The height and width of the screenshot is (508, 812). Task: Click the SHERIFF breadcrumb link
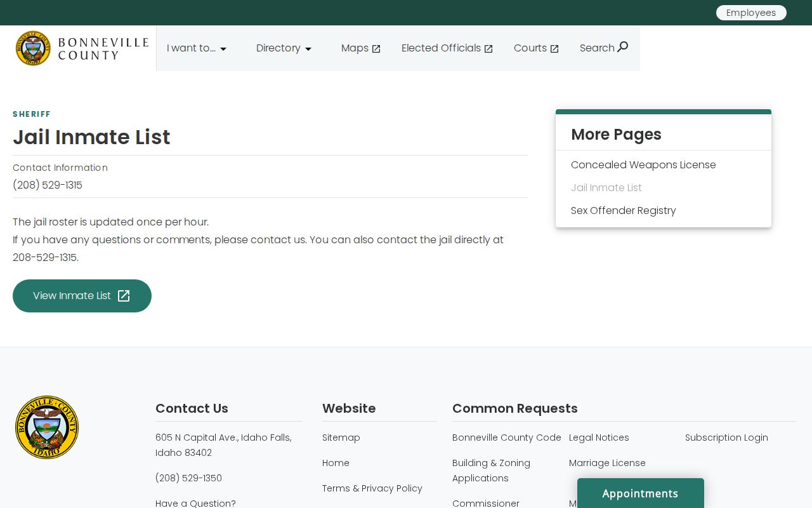[32, 114]
